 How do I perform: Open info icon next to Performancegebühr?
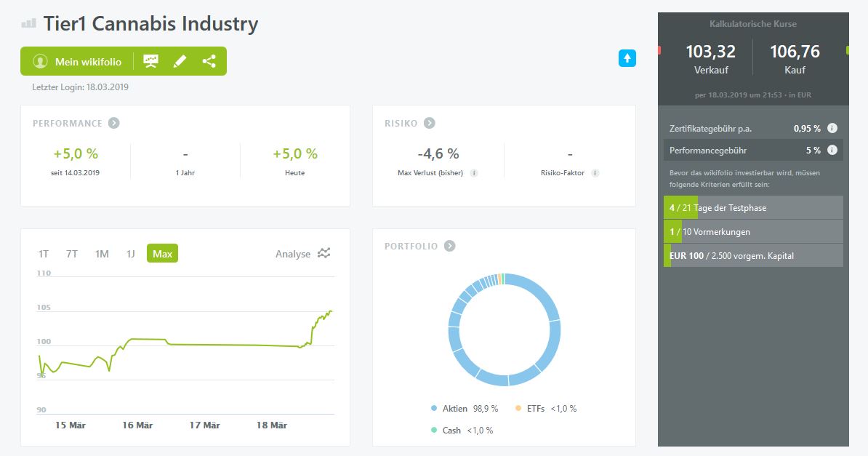click(x=832, y=151)
